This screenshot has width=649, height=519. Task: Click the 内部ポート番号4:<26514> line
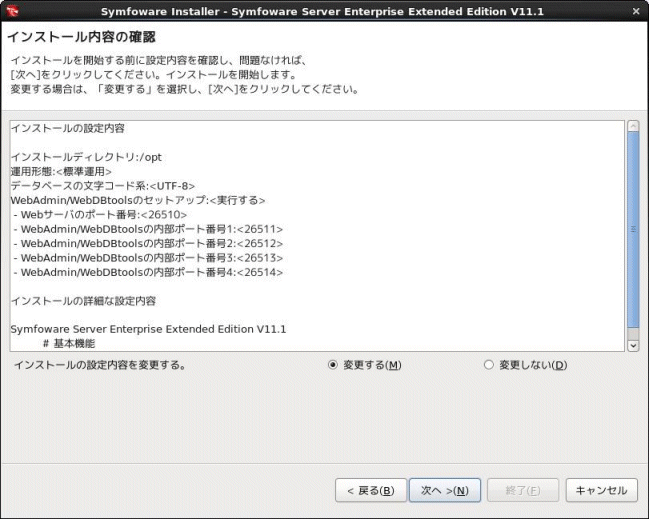pos(148,272)
